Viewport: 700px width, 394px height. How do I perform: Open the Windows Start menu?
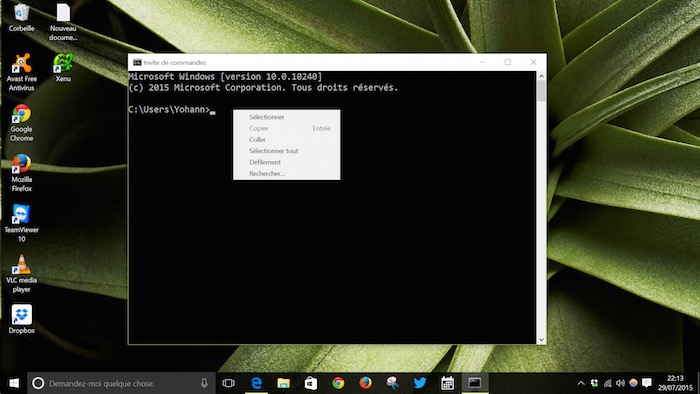click(13, 383)
